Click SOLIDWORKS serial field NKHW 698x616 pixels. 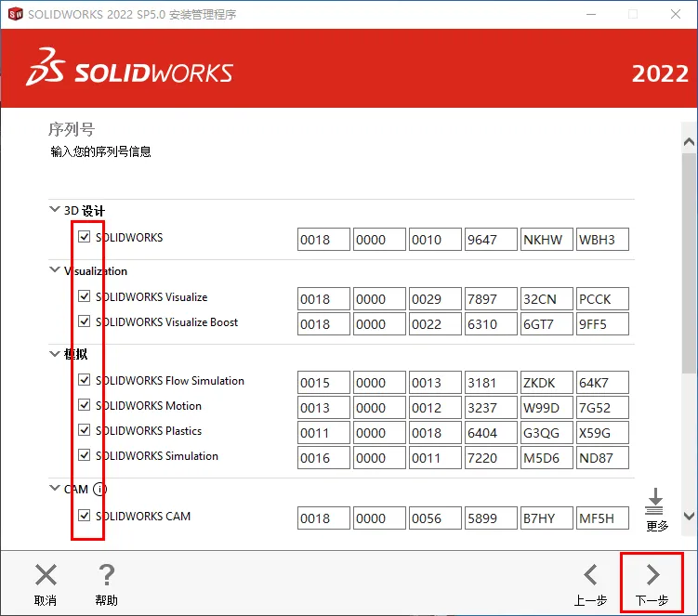547,240
